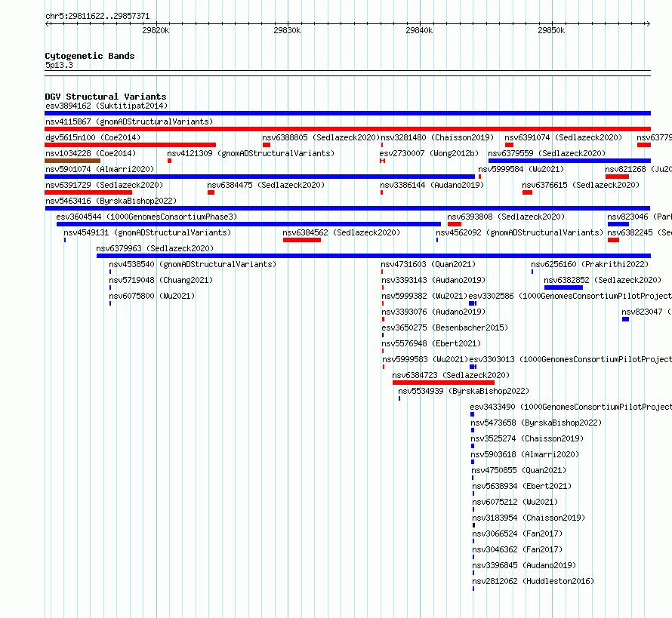
Task: Click the brown nsv1034228 variant bar
Action: (x=72, y=161)
